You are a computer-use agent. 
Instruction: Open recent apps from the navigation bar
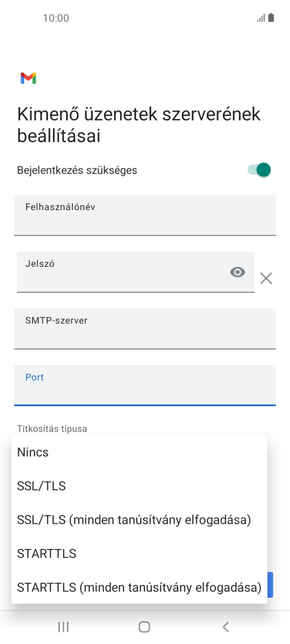(x=63, y=627)
